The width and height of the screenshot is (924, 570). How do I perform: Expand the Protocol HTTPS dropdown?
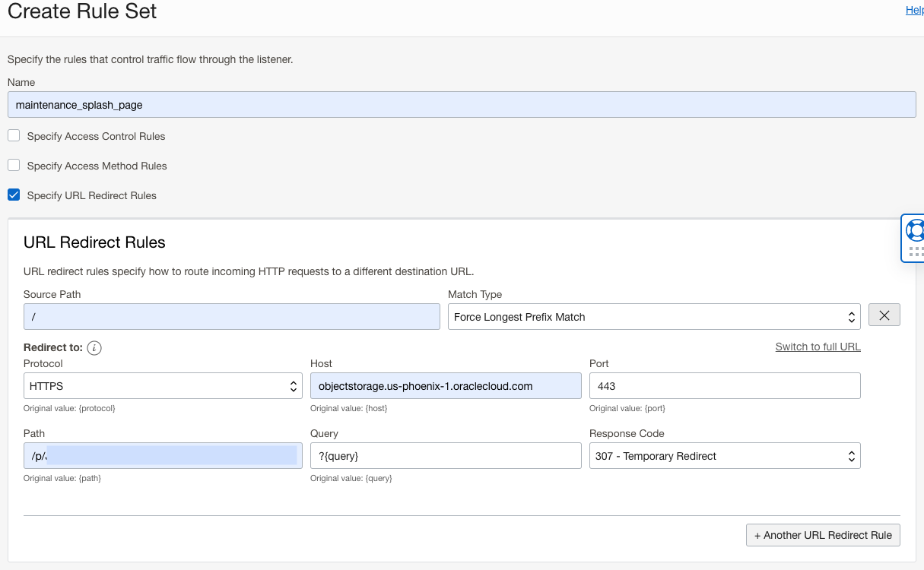tap(163, 386)
